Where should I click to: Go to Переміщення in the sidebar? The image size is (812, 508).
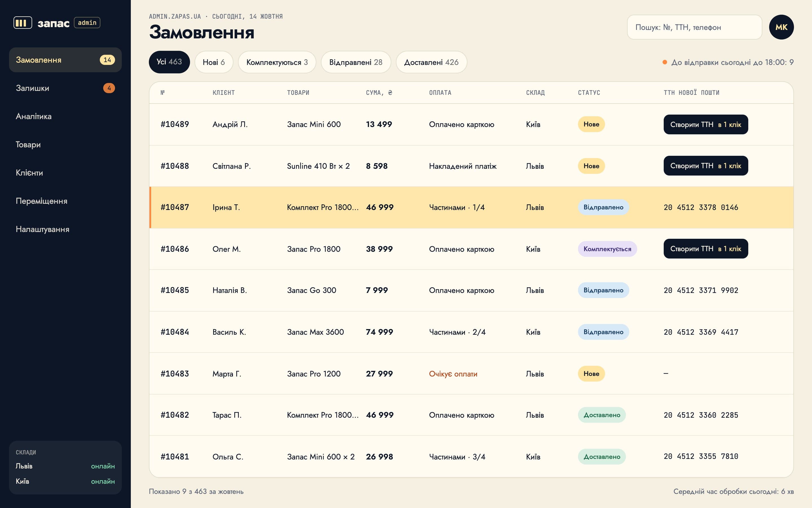(x=65, y=201)
